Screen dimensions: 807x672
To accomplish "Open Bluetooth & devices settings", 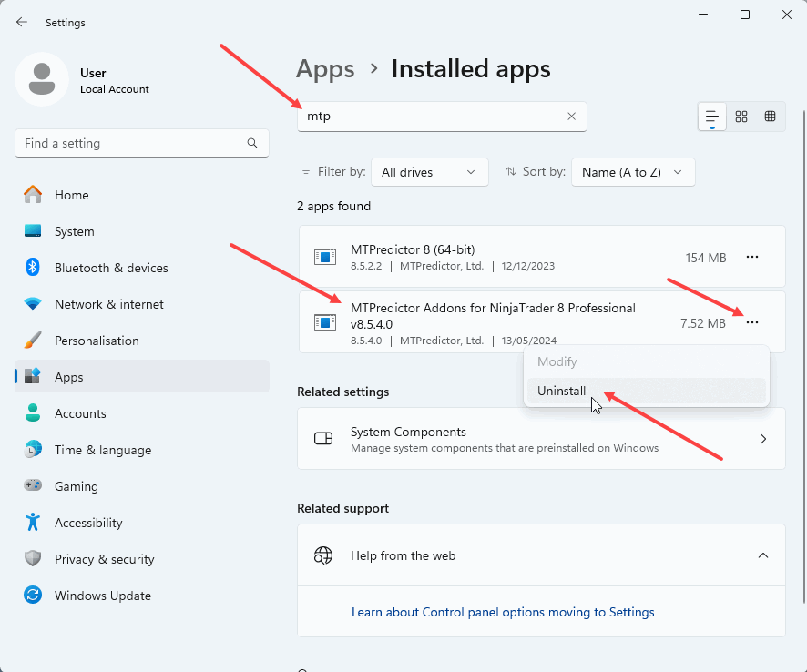I will (x=110, y=268).
